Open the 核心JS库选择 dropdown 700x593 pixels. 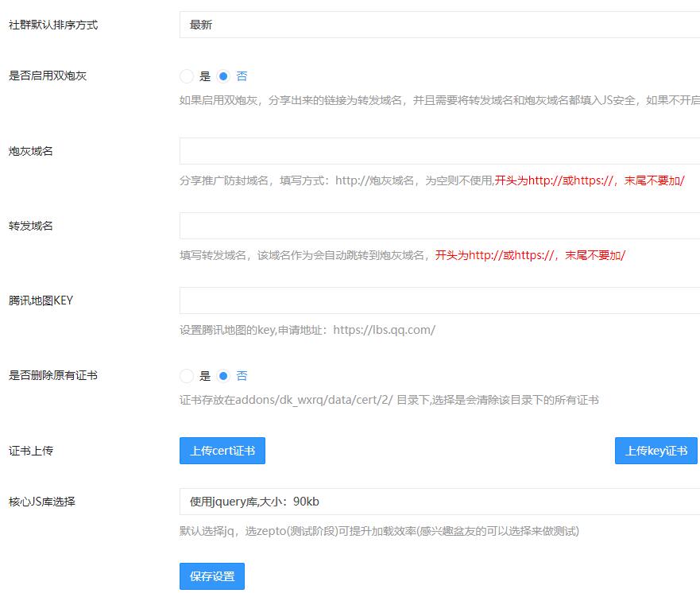click(439, 502)
